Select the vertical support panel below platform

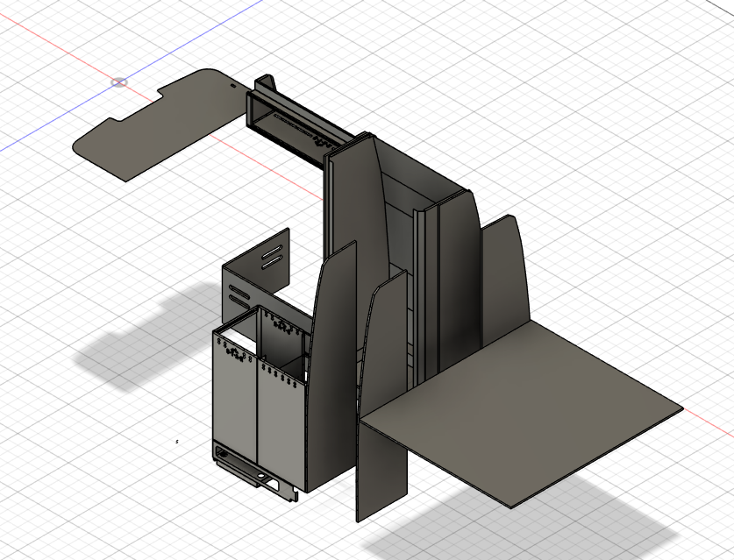[x=381, y=469]
